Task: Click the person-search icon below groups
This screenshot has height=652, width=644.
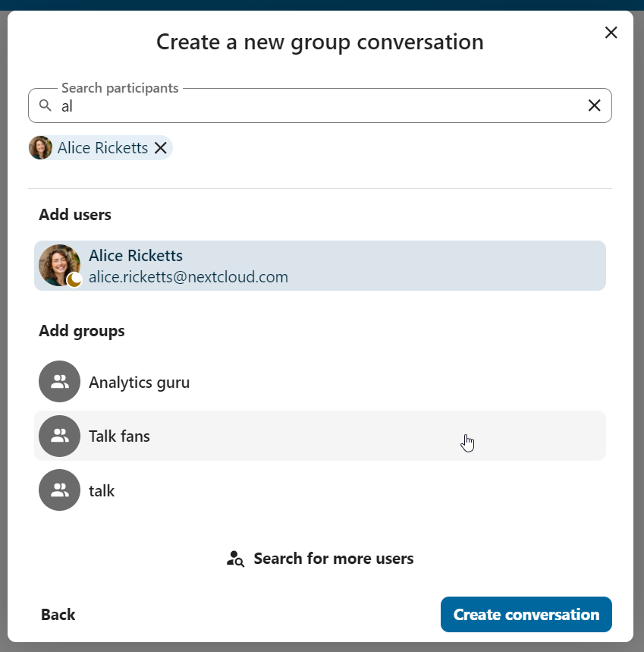Action: tap(235, 559)
